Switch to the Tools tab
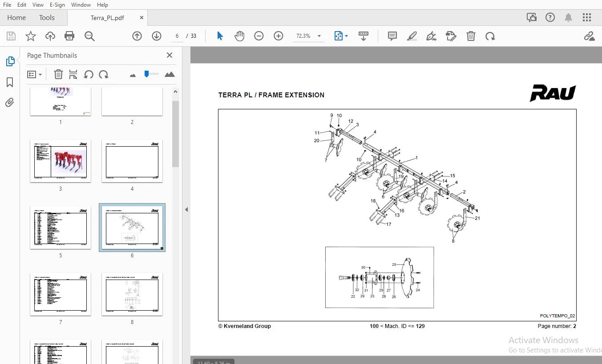602x364 pixels. pyautogui.click(x=47, y=18)
